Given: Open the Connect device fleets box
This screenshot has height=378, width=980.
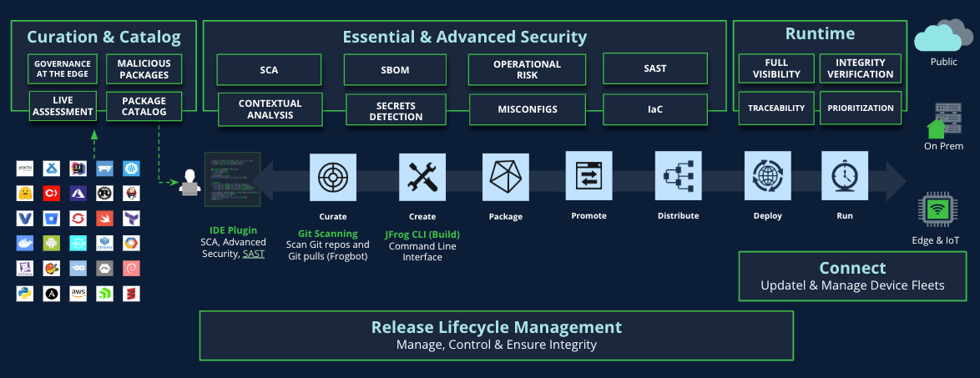Looking at the screenshot, I should click(x=852, y=276).
